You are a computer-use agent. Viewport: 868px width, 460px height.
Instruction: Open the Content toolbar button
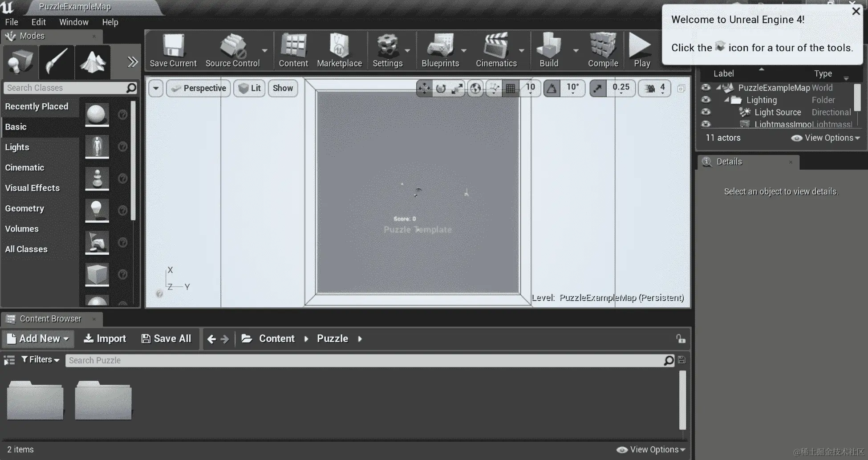293,50
